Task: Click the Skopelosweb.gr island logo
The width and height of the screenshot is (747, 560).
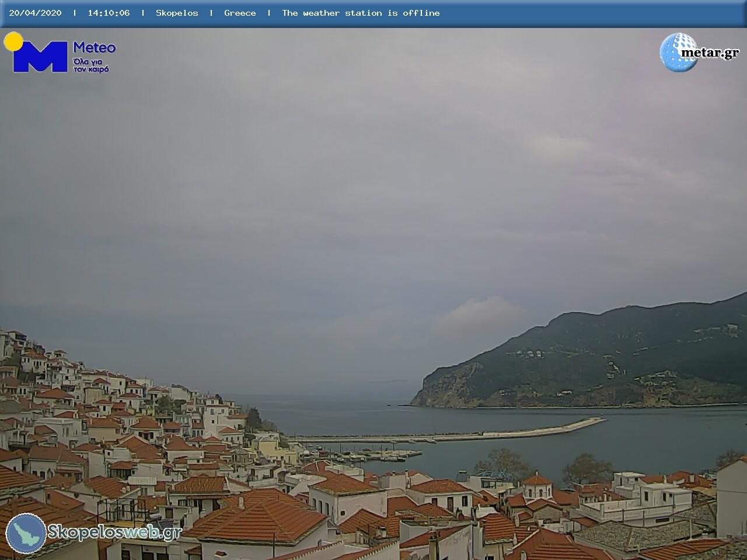Action: 26,533
